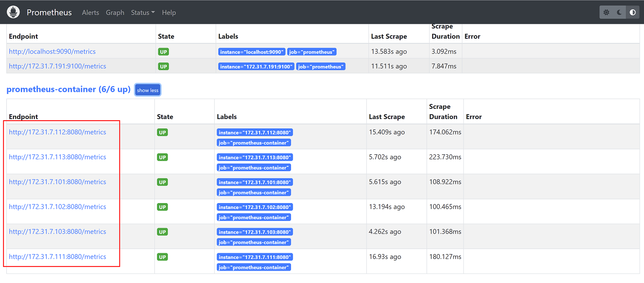This screenshot has height=283, width=644.
Task: Go to the Graph page
Action: (x=115, y=13)
